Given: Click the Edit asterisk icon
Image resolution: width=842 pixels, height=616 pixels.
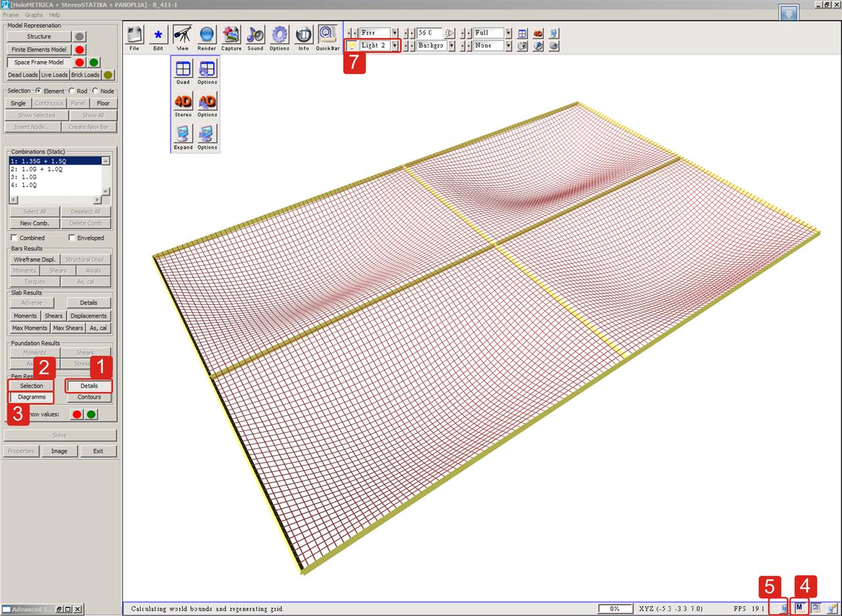Looking at the screenshot, I should (x=158, y=36).
